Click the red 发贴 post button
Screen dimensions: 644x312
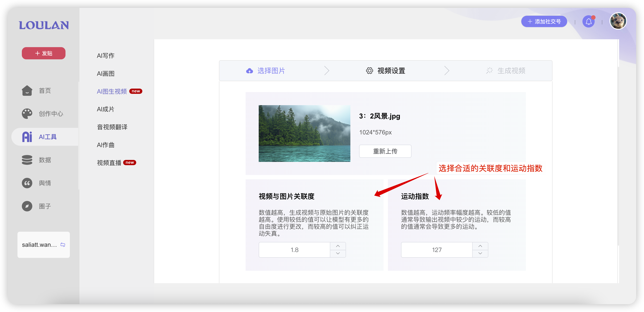click(x=43, y=53)
